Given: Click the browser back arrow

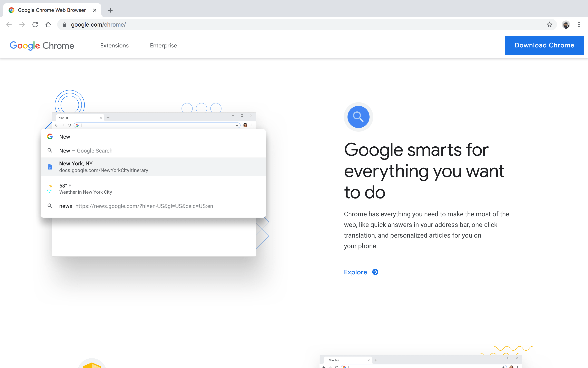Looking at the screenshot, I should [9, 25].
